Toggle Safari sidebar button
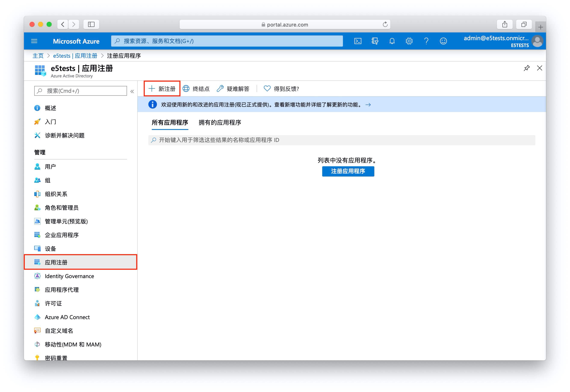Image resolution: width=570 pixels, height=392 pixels. tap(91, 24)
